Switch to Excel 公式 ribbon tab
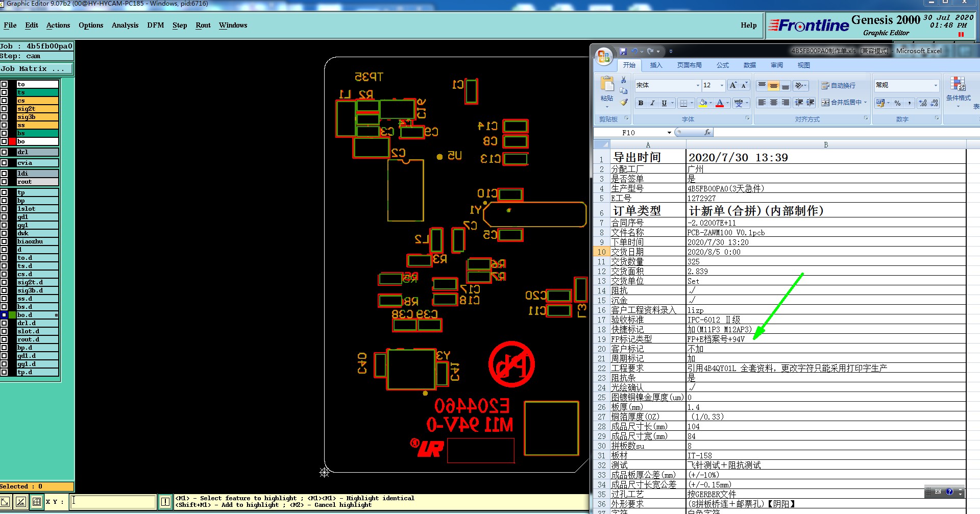The height and width of the screenshot is (514, 980). 723,65
